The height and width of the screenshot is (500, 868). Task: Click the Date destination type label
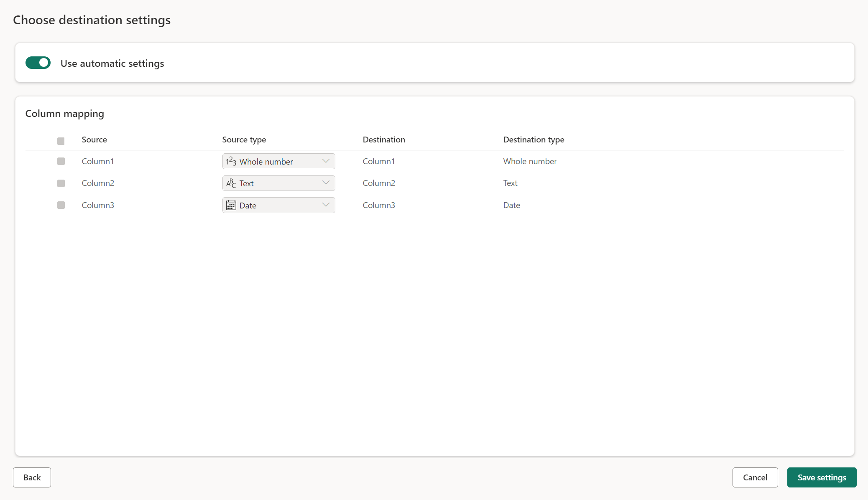coord(511,205)
